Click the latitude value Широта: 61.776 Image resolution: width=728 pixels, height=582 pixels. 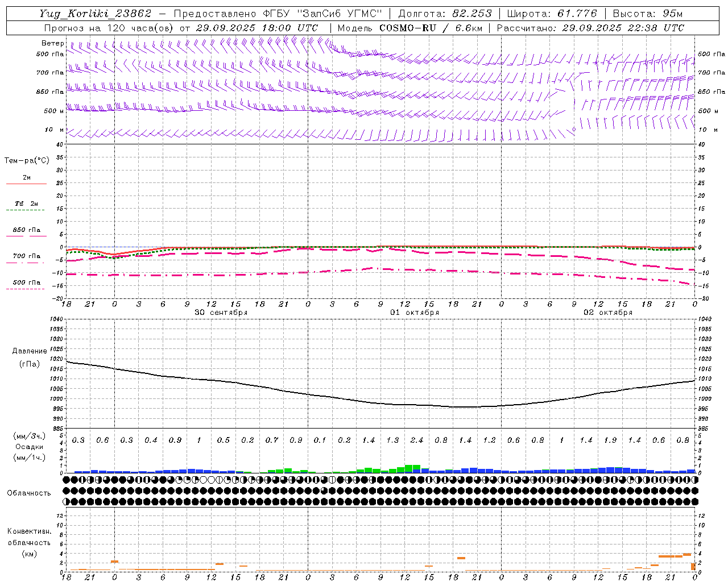click(x=552, y=14)
